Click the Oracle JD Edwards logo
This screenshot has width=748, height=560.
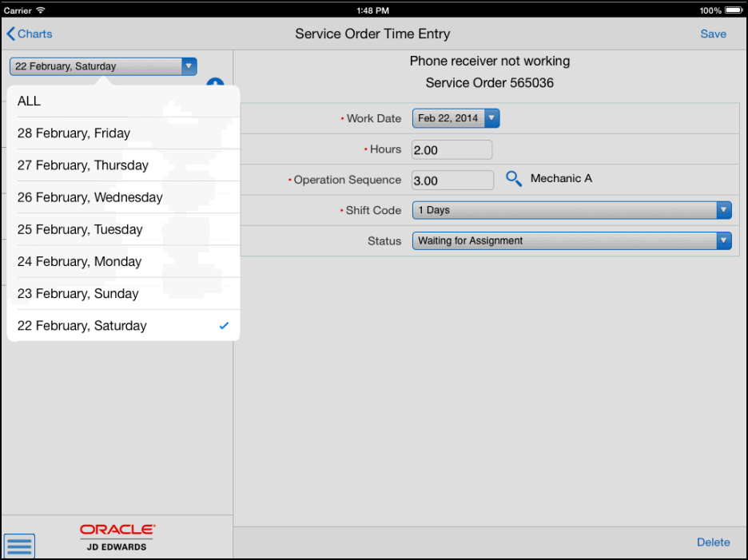tap(117, 538)
